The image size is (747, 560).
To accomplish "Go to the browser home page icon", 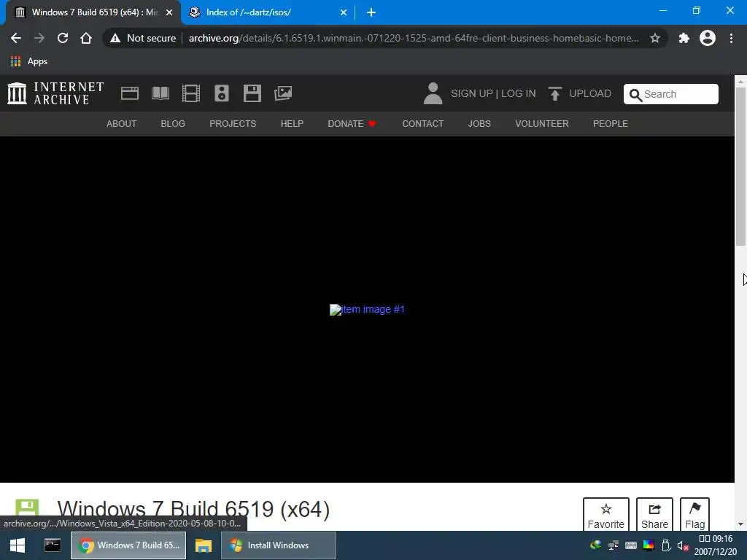I will (x=86, y=38).
